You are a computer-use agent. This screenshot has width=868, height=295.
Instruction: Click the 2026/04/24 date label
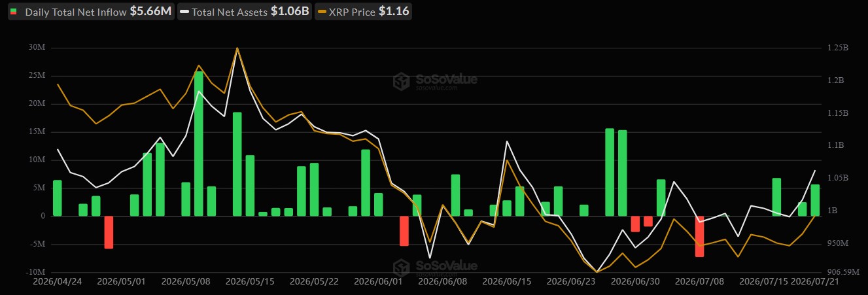point(57,282)
